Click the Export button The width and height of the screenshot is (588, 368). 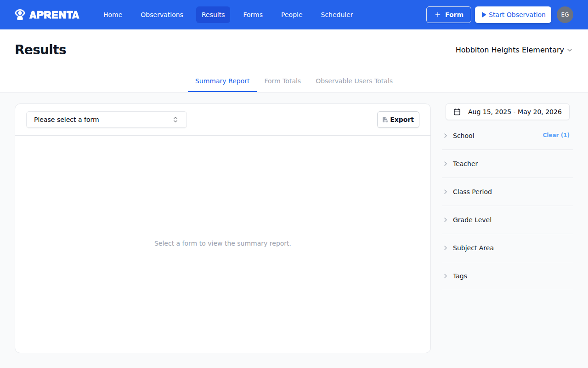pyautogui.click(x=398, y=119)
